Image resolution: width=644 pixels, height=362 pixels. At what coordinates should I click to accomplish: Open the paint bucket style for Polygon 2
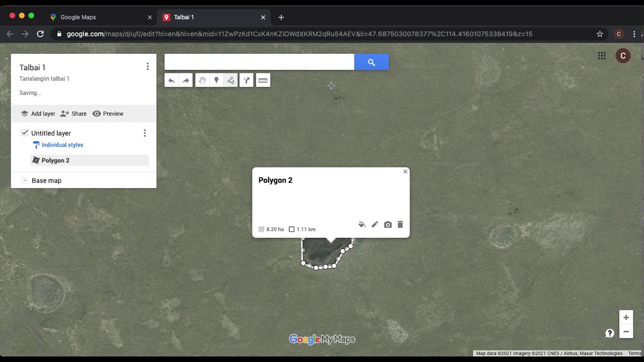pos(362,225)
